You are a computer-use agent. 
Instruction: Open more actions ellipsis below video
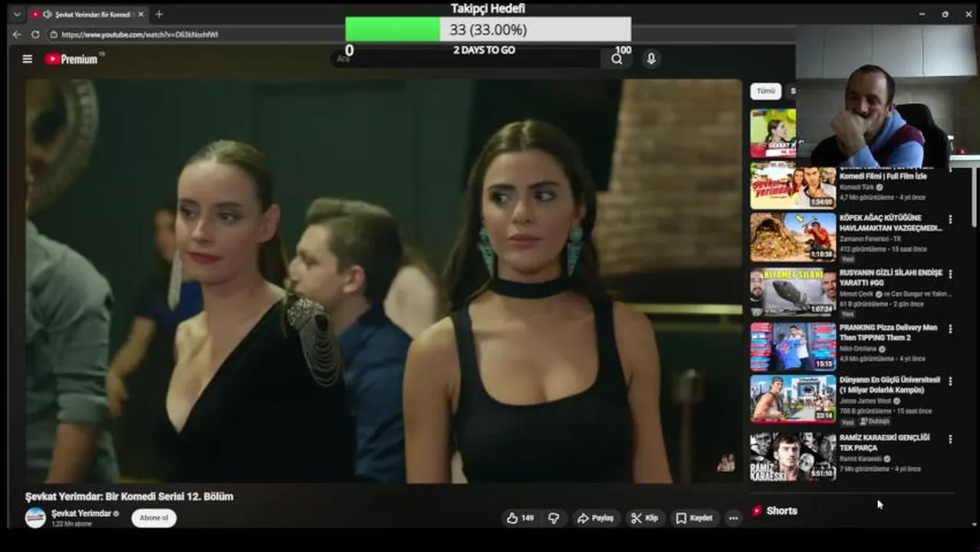pyautogui.click(x=733, y=518)
